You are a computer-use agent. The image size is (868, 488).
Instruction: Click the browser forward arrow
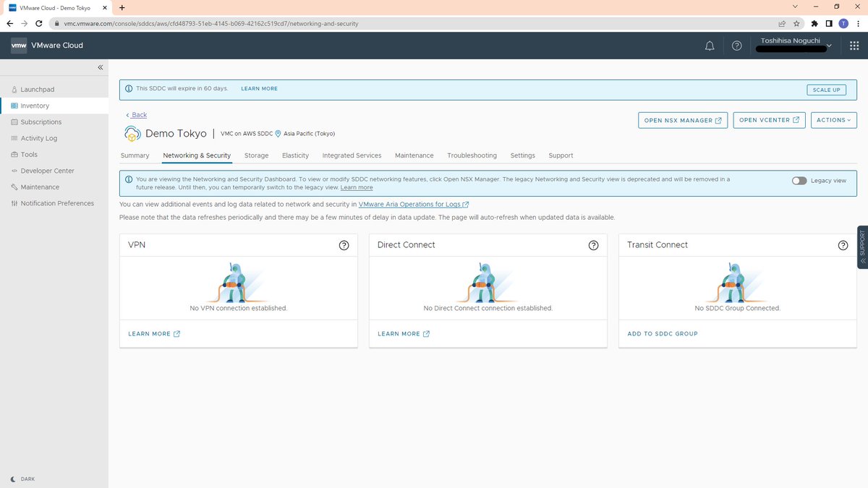pos(25,23)
